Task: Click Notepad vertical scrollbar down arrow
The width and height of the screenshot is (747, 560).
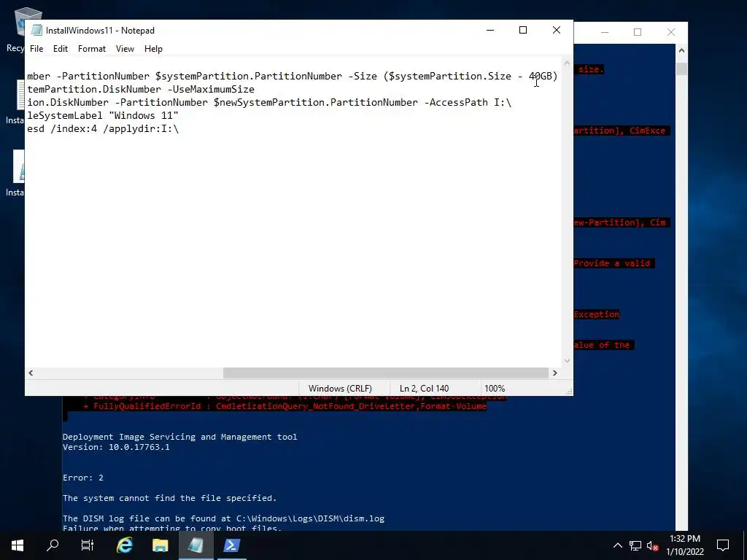Action: point(567,361)
